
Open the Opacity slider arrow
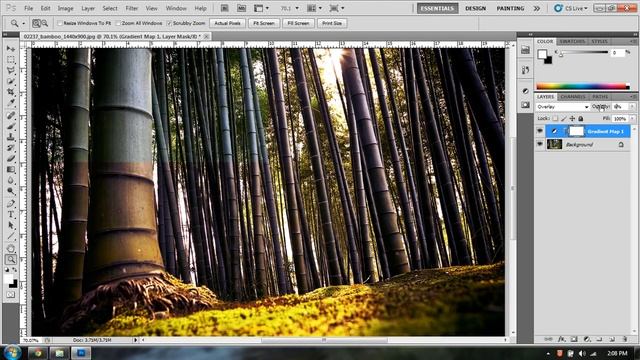632,107
